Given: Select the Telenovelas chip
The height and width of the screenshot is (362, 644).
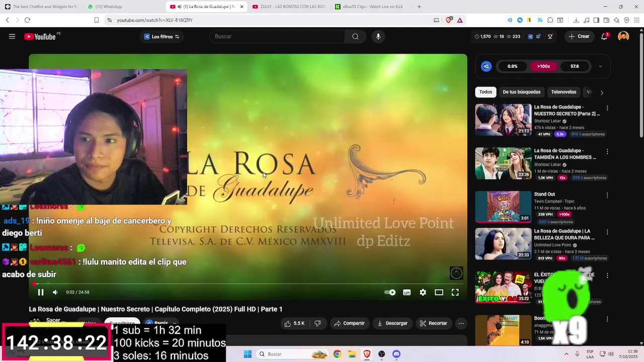Looking at the screenshot, I should click(x=563, y=92).
